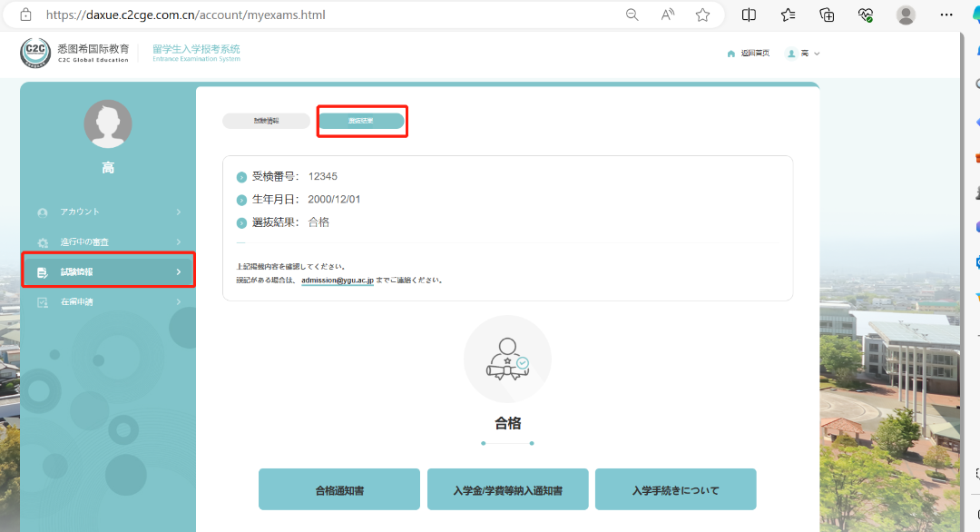Click the C2C Global Education logo

click(74, 54)
